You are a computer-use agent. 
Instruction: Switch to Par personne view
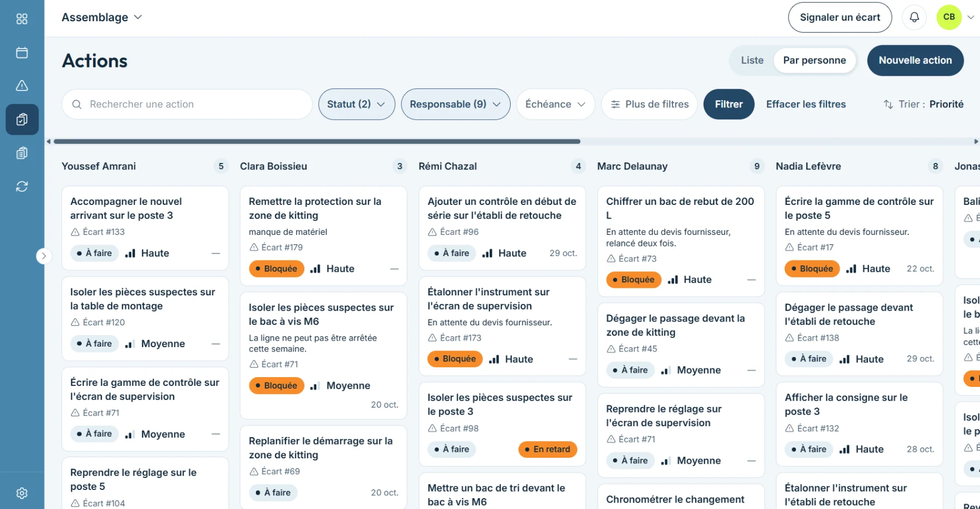click(814, 60)
